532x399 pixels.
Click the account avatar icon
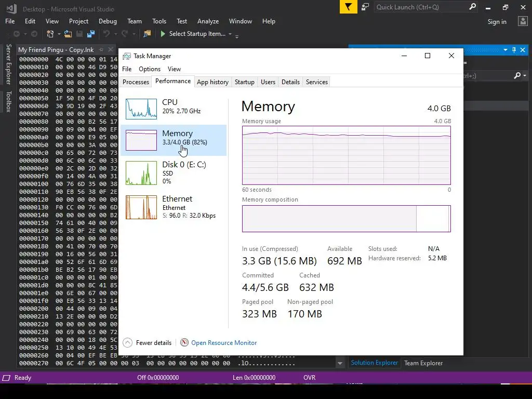pyautogui.click(x=523, y=21)
